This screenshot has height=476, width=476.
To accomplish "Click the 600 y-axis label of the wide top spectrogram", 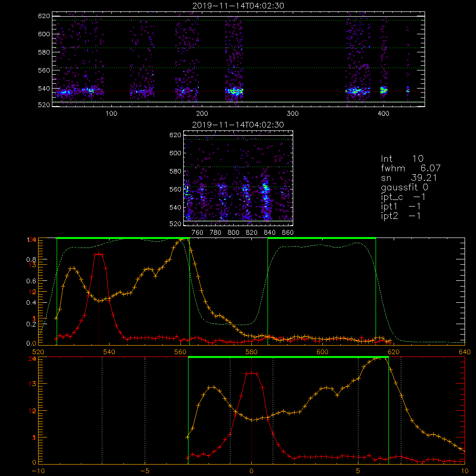I will pyautogui.click(x=44, y=34).
